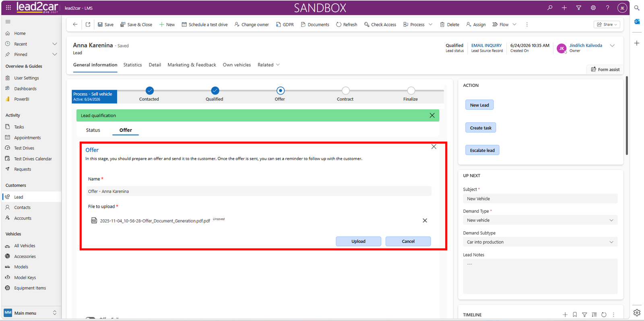The height and width of the screenshot is (321, 644).
Task: Click the offer Name input field
Action: [x=259, y=191]
